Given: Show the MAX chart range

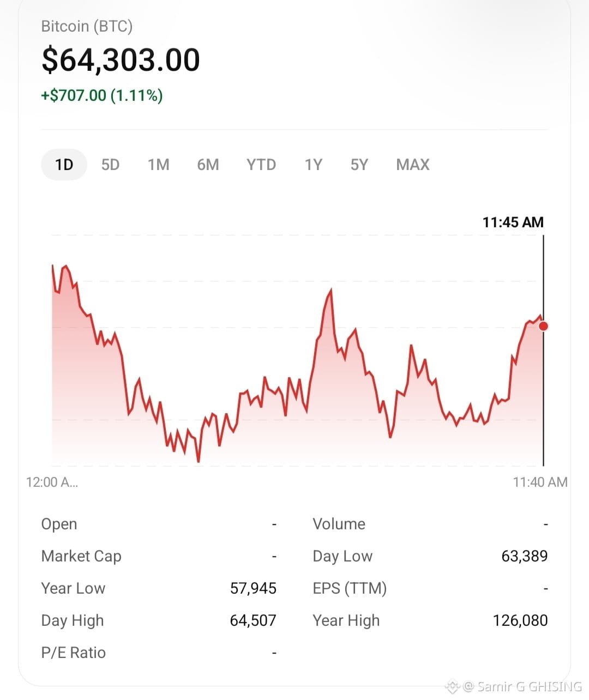Looking at the screenshot, I should coord(413,165).
